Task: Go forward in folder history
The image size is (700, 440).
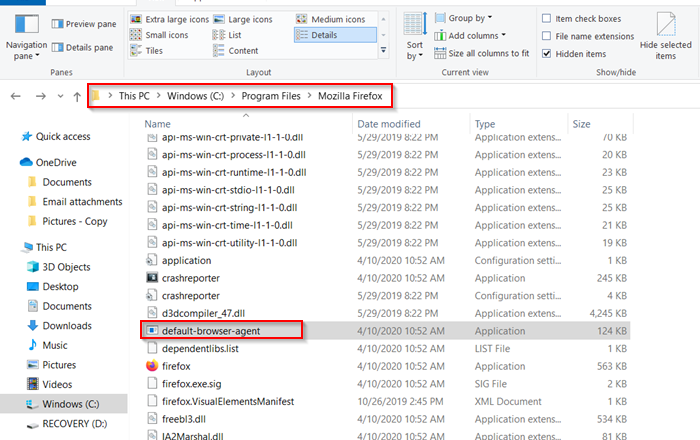Action: point(41,96)
